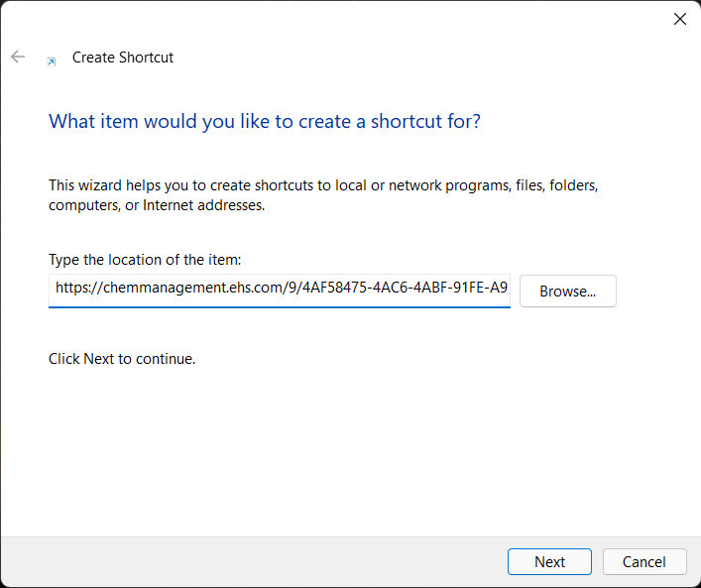Focus the item location text box
This screenshot has width=701, height=588.
click(280, 291)
